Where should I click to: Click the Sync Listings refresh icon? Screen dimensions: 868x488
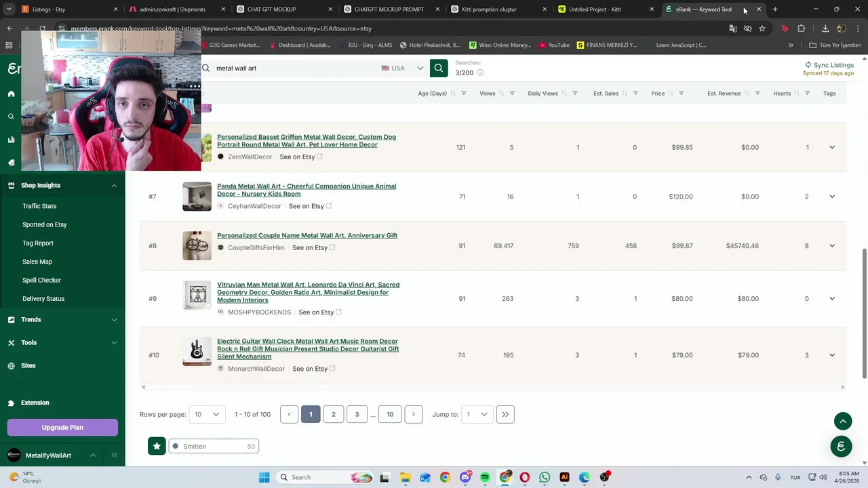(x=808, y=65)
